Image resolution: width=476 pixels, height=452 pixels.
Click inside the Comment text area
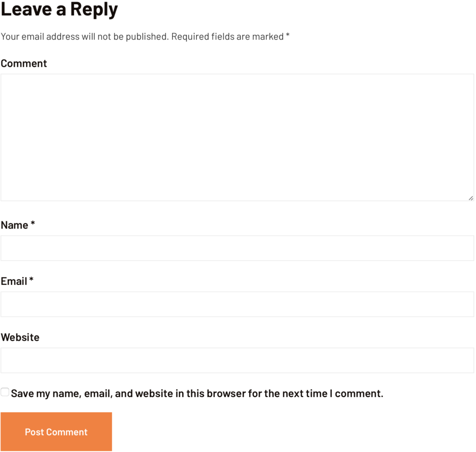237,137
